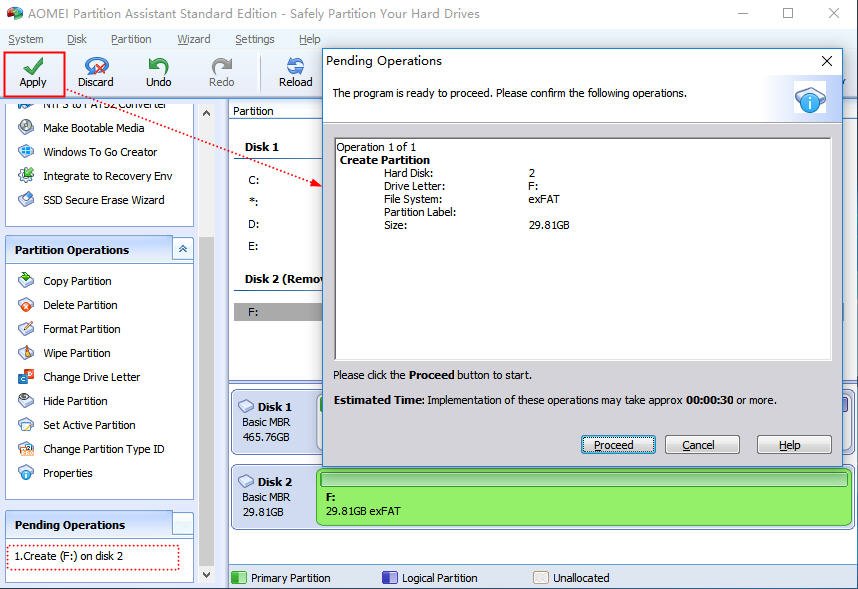Viewport: 858px width, 589px height.
Task: Select E: row in partition list
Action: pyautogui.click(x=277, y=246)
